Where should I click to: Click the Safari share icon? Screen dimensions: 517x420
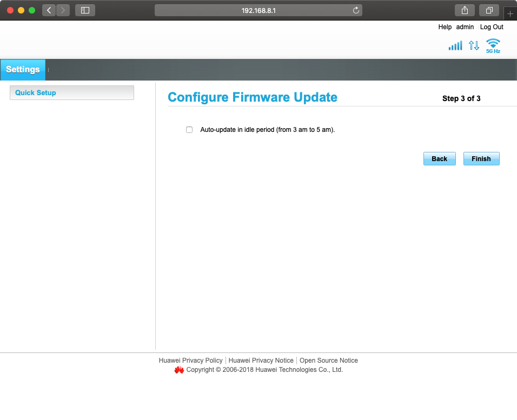pos(465,10)
